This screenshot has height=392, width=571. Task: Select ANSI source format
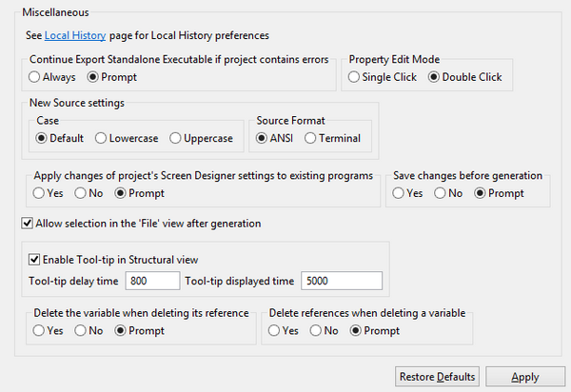click(262, 138)
